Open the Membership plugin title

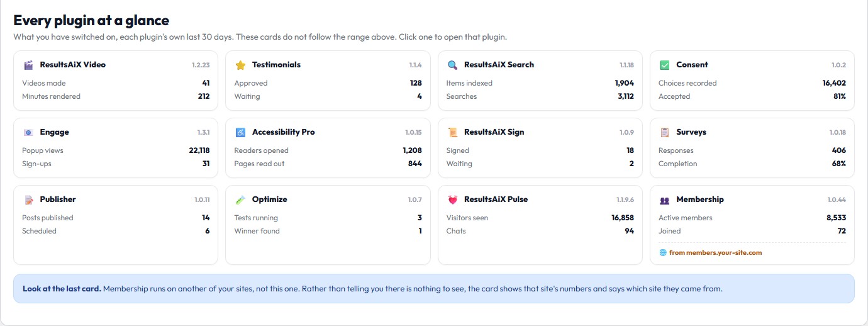tap(700, 199)
